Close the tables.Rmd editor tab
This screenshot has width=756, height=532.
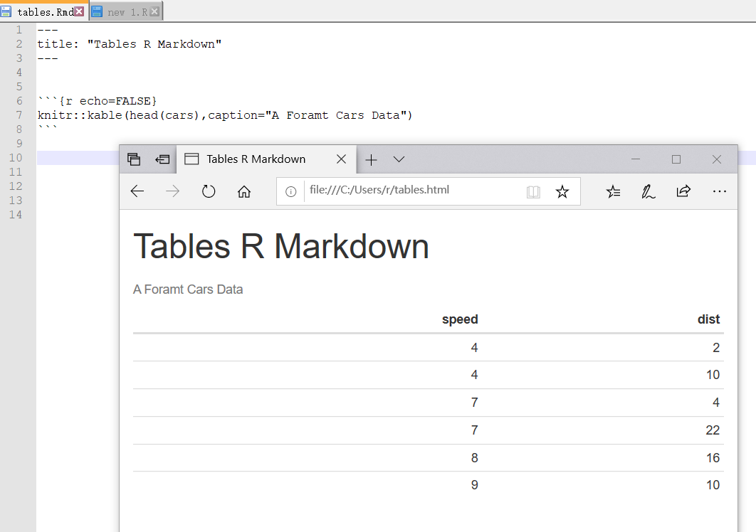79,11
